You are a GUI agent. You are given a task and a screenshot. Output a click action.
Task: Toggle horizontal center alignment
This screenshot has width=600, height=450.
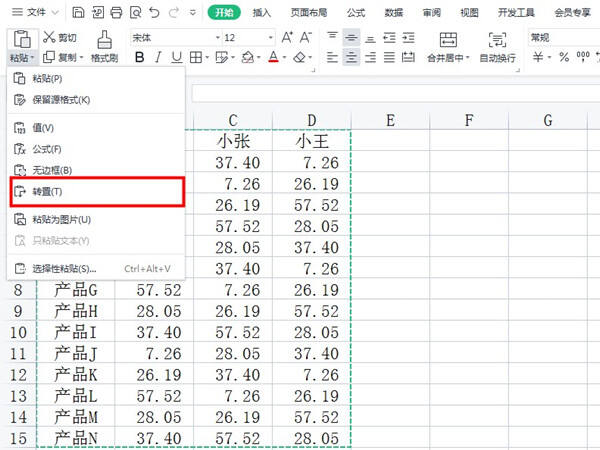(x=351, y=58)
